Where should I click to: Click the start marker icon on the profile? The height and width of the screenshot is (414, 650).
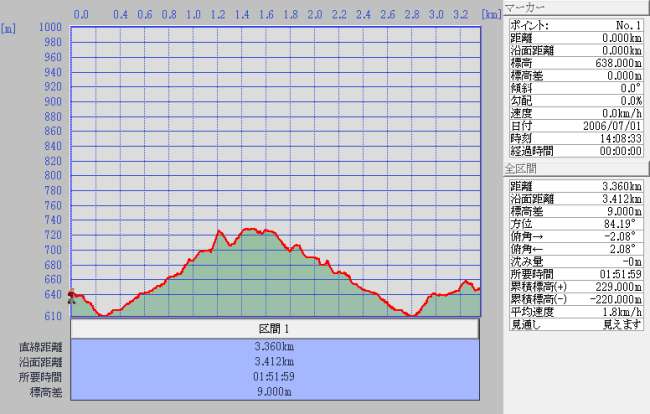tap(71, 296)
